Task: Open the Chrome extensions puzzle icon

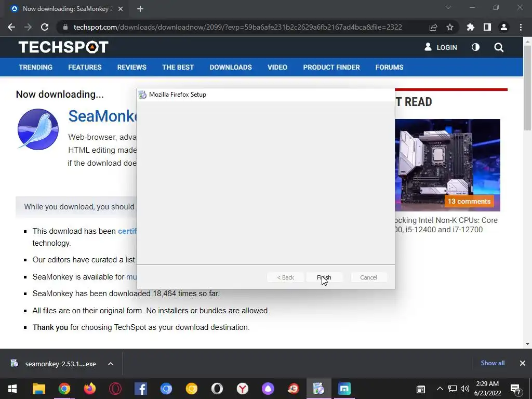Action: pyautogui.click(x=471, y=27)
